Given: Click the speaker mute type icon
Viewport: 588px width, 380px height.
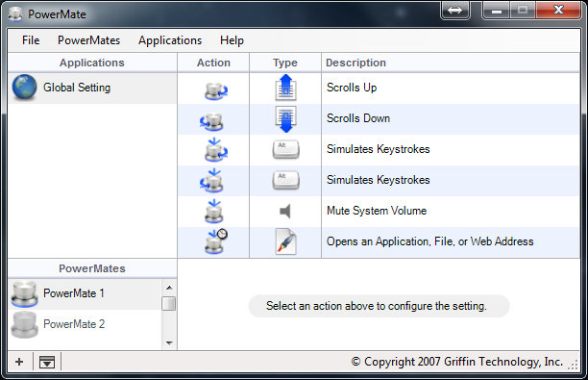Looking at the screenshot, I should (285, 211).
